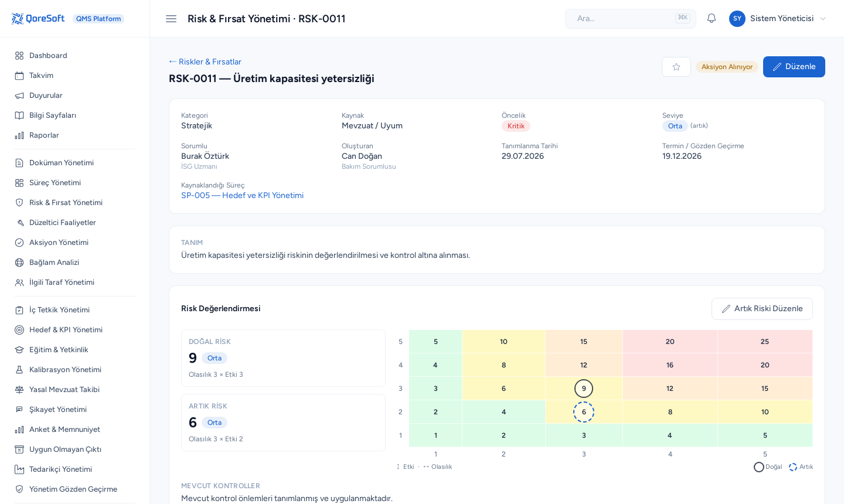Open Doküman Yönetimi document icon
This screenshot has width=844, height=504.
point(19,163)
